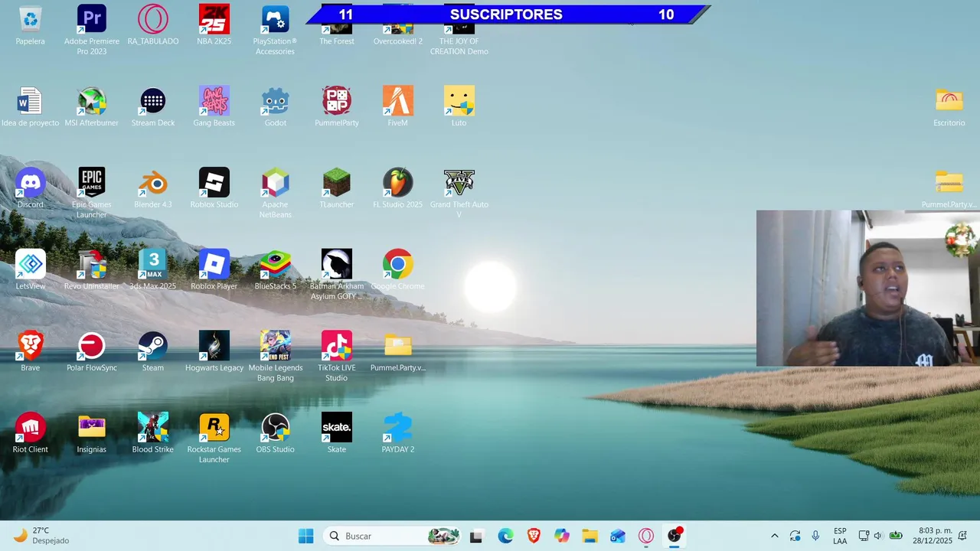Screen dimensions: 980x551
Task: Open the Windows Start menu
Action: pos(305,536)
